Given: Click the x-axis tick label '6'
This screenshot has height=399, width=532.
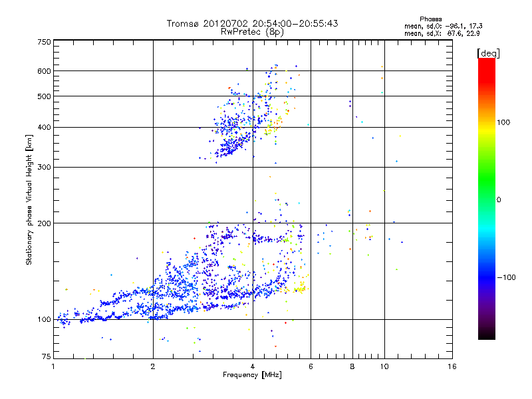Looking at the screenshot, I should pyautogui.click(x=311, y=366).
